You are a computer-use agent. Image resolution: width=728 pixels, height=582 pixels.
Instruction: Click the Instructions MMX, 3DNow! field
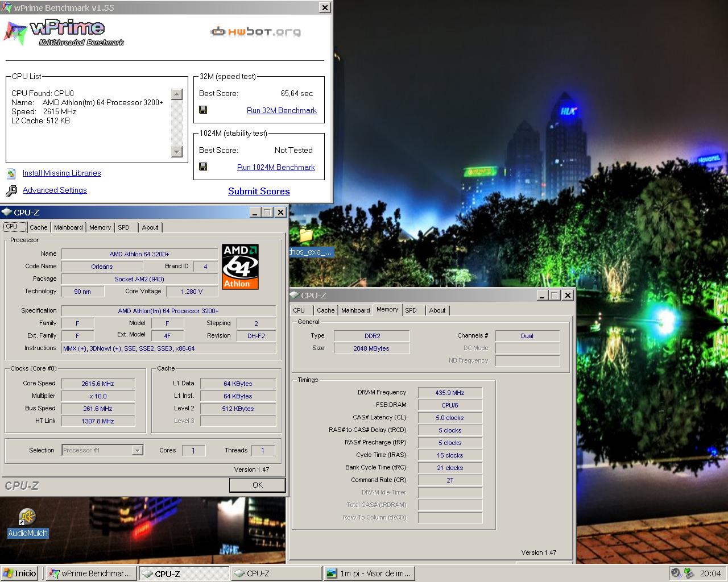click(168, 348)
